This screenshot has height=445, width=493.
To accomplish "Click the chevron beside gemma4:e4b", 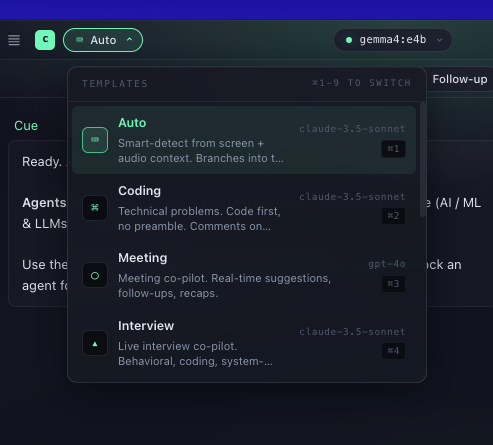I will 440,40.
